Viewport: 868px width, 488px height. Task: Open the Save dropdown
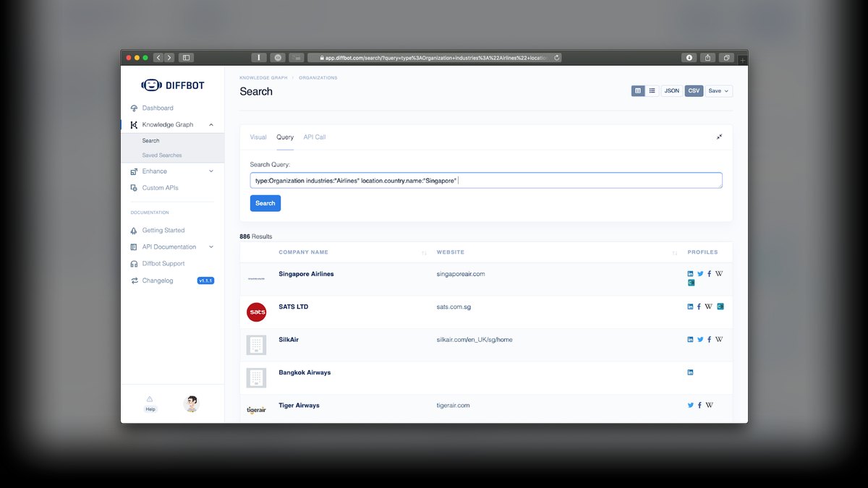click(719, 91)
